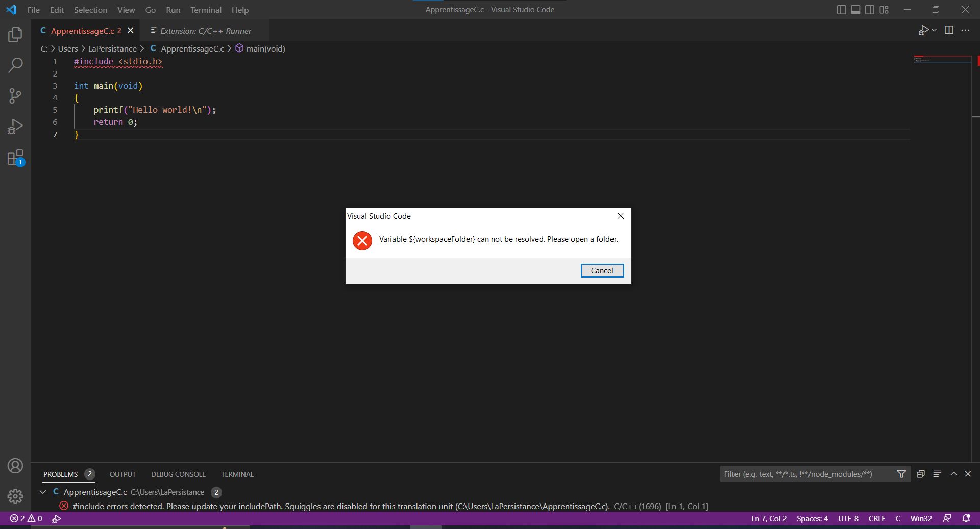Image resolution: width=980 pixels, height=529 pixels.
Task: Click the debug launch icon in status bar
Action: pyautogui.click(x=57, y=519)
